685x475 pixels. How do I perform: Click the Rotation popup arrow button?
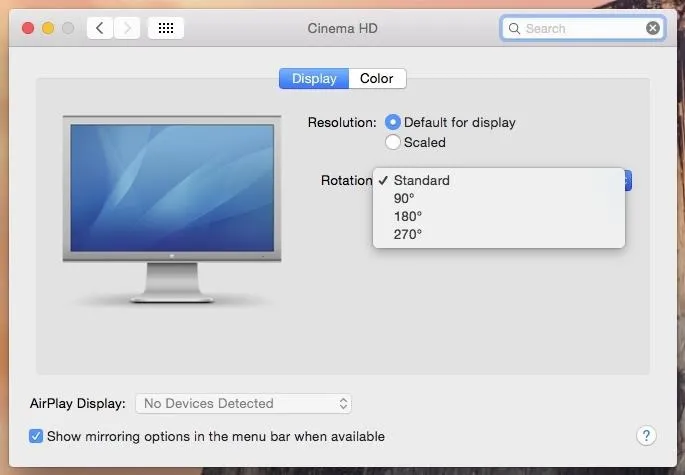(628, 180)
